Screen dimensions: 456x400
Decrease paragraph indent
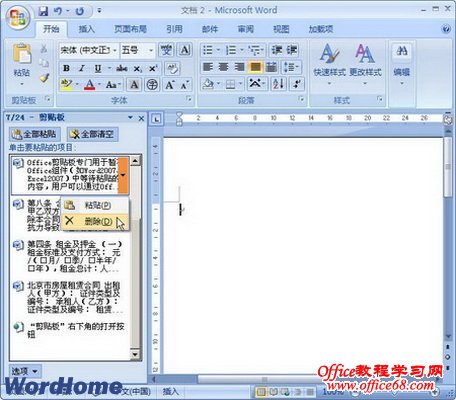coord(277,50)
